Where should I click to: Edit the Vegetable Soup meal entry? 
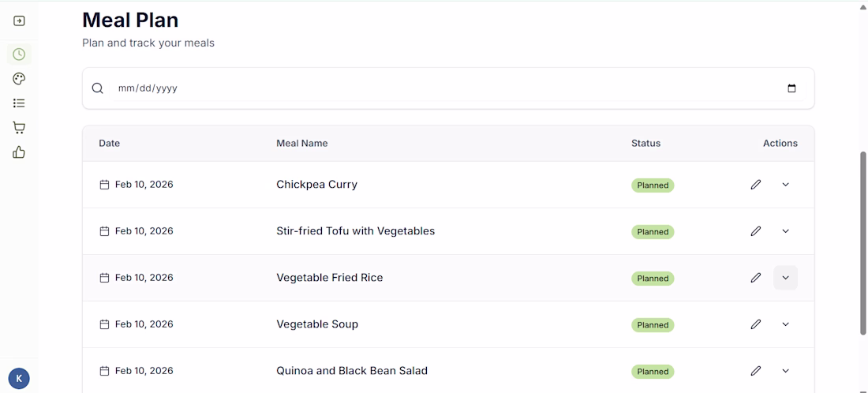click(756, 324)
